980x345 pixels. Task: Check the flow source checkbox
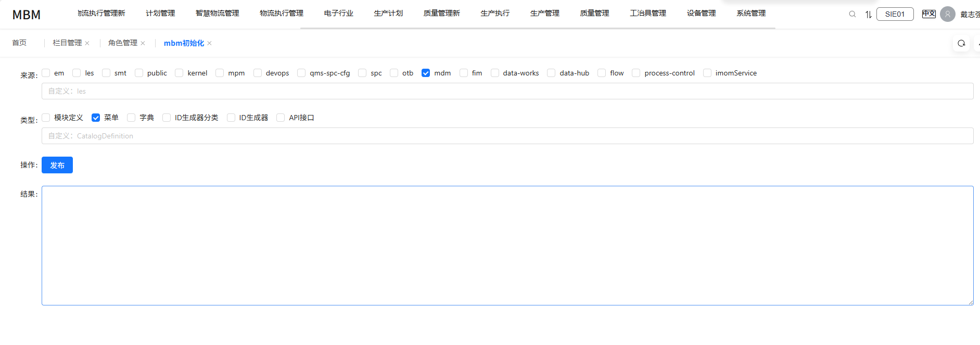coord(602,73)
